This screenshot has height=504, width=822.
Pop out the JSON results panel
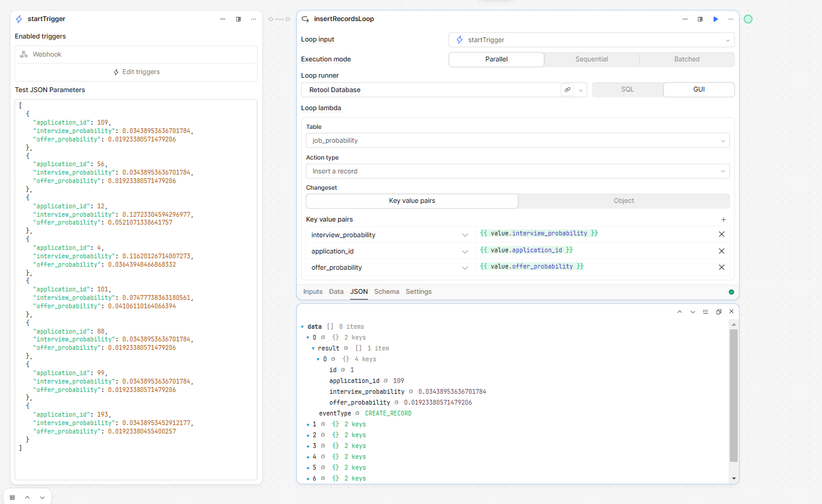tap(719, 312)
